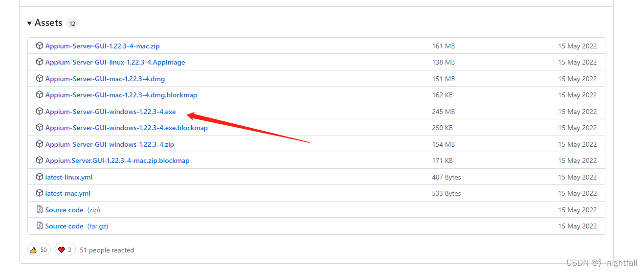Click the 250 KB size value
This screenshot has height=272, width=644.
coord(443,128)
